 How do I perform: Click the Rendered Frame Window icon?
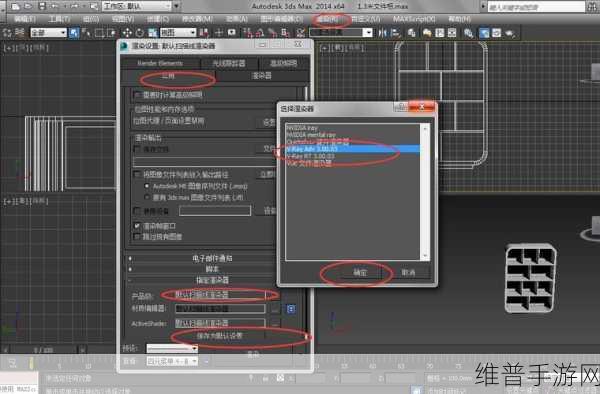(x=497, y=33)
